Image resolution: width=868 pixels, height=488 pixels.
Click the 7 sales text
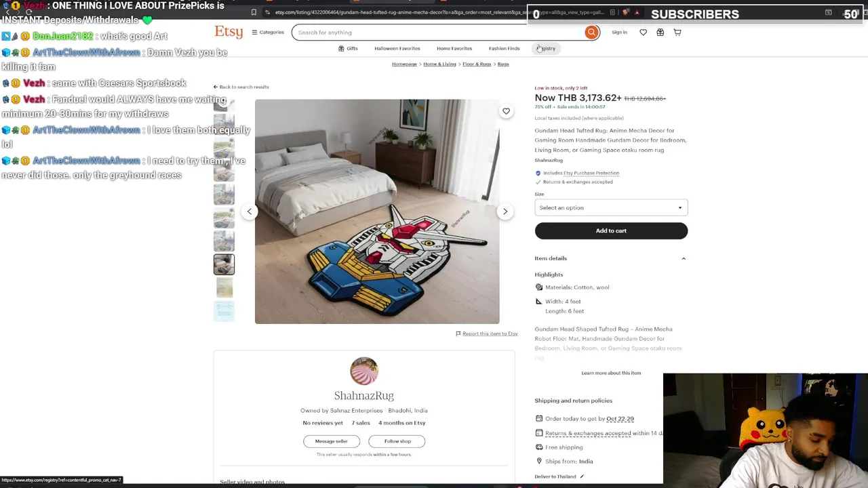coord(361,423)
